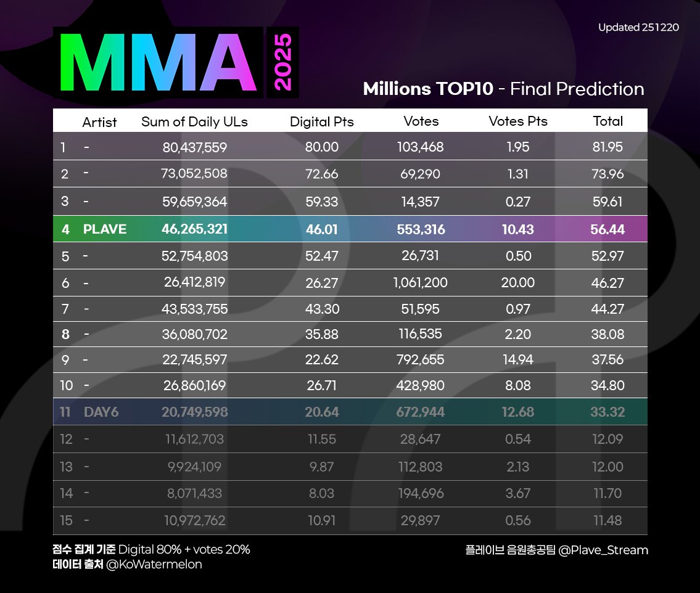Click the MMA 2025 logo
This screenshot has height=593, width=700.
pos(176,62)
